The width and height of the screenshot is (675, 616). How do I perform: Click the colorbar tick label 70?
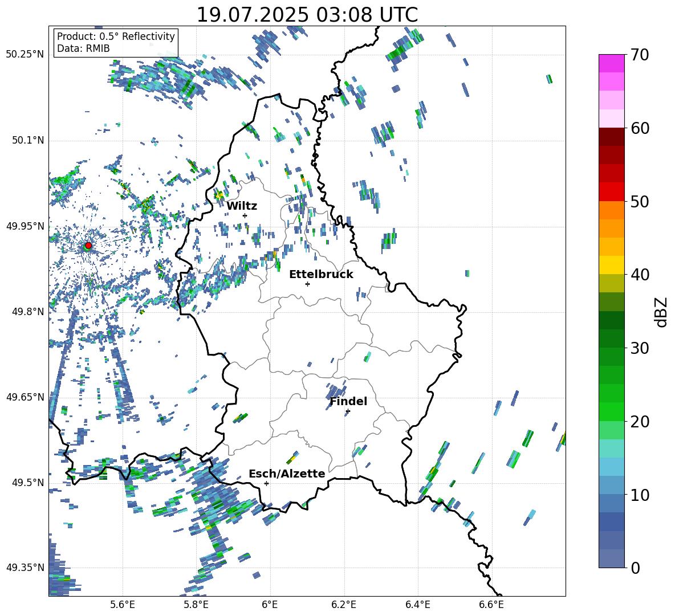[x=640, y=55]
